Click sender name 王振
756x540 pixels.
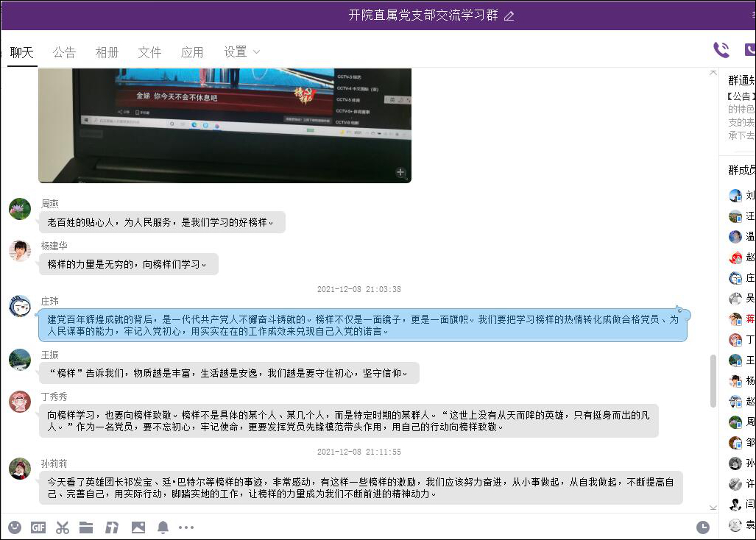pos(49,355)
